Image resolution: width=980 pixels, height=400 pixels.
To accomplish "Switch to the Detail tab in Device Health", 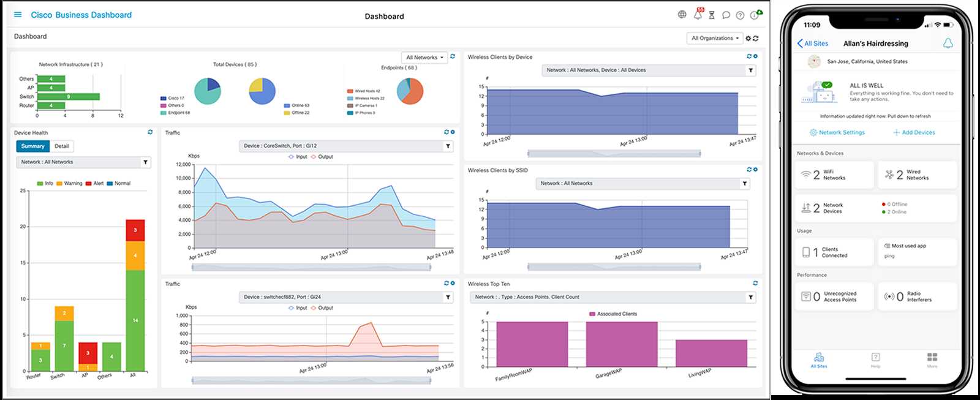I will pyautogui.click(x=62, y=146).
